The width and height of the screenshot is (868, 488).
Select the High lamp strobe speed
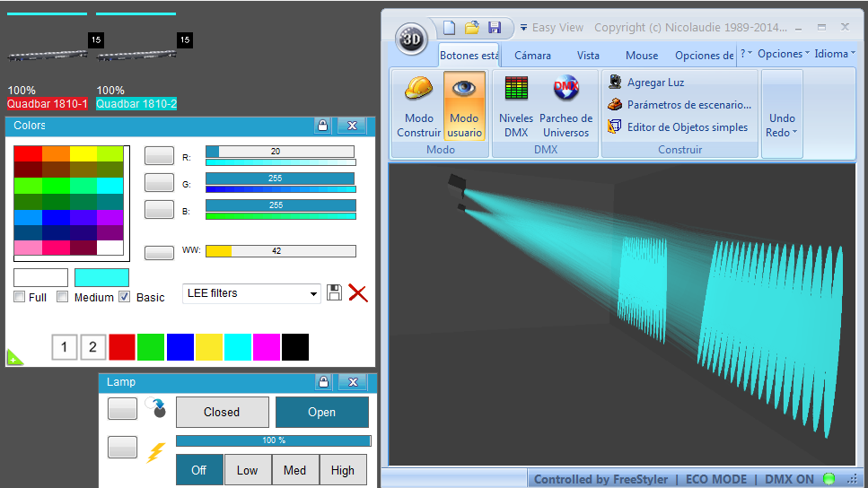click(x=343, y=470)
